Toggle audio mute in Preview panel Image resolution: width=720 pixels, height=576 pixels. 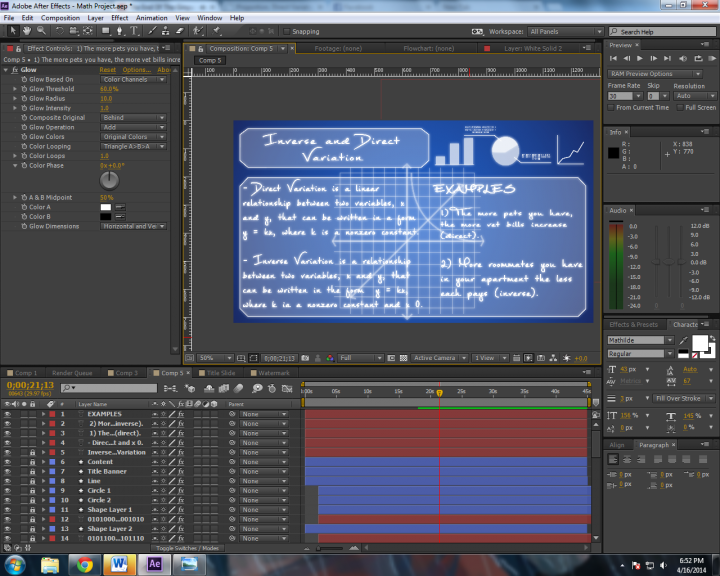(x=683, y=58)
